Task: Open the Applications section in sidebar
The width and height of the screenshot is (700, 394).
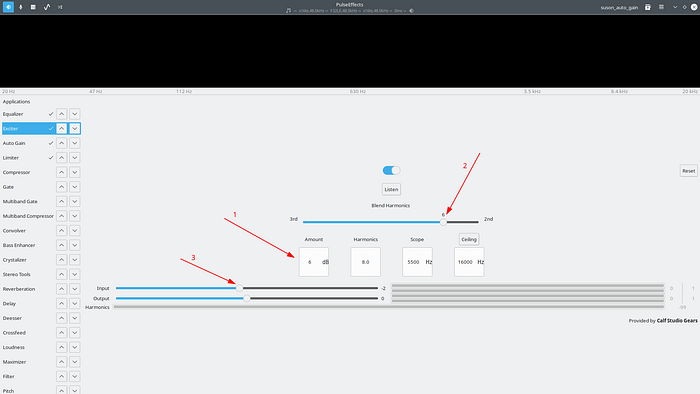Action: [17, 102]
